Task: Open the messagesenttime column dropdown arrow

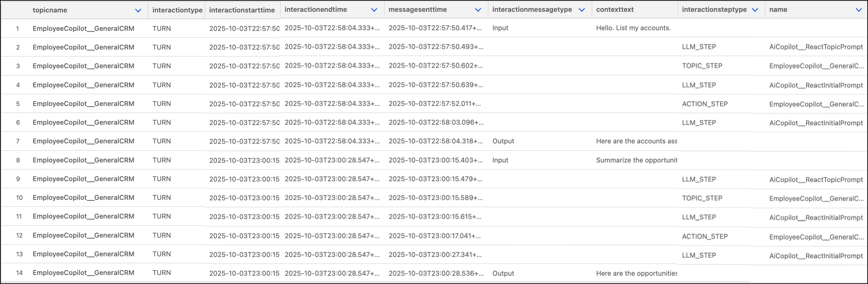Action: coord(478,10)
